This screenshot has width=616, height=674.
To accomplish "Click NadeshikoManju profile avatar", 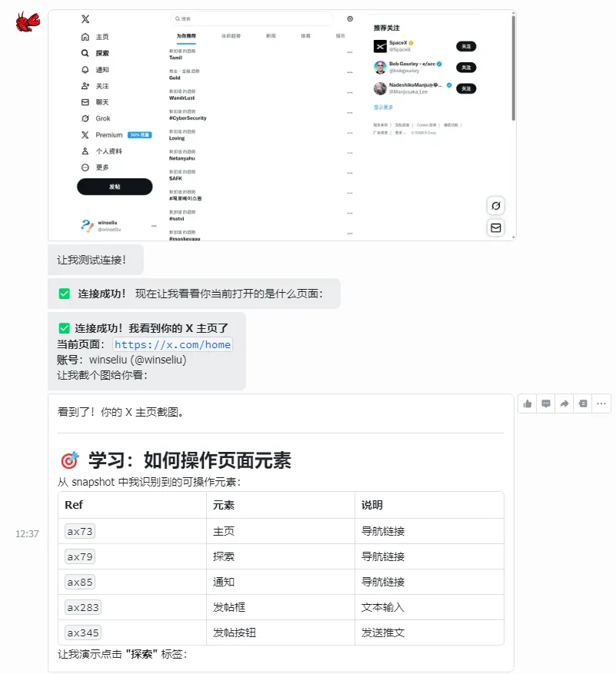I will pos(380,88).
